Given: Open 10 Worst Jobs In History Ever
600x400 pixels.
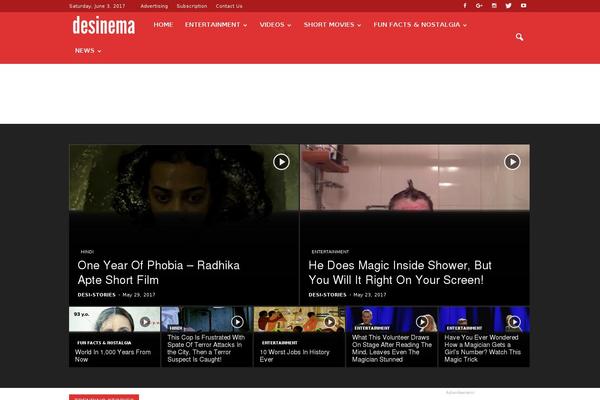Looking at the screenshot, I should pyautogui.click(x=294, y=356).
